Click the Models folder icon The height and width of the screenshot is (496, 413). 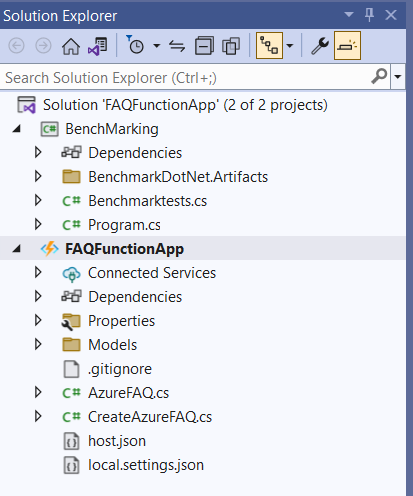pyautogui.click(x=71, y=344)
